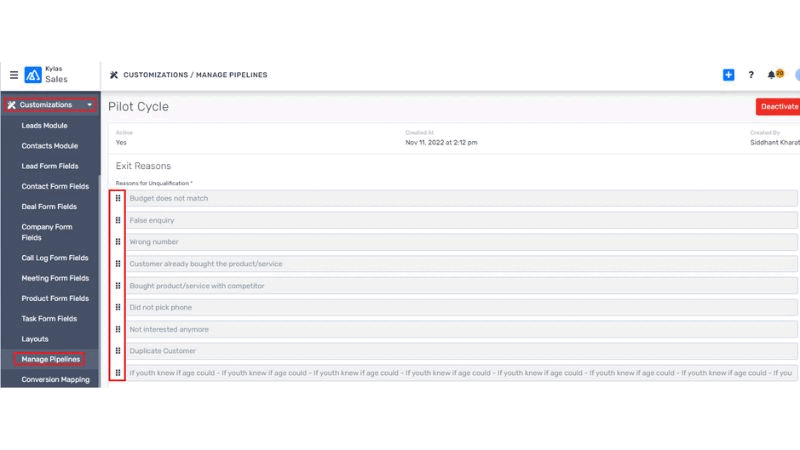Open Layouts in the sidebar

click(35, 339)
